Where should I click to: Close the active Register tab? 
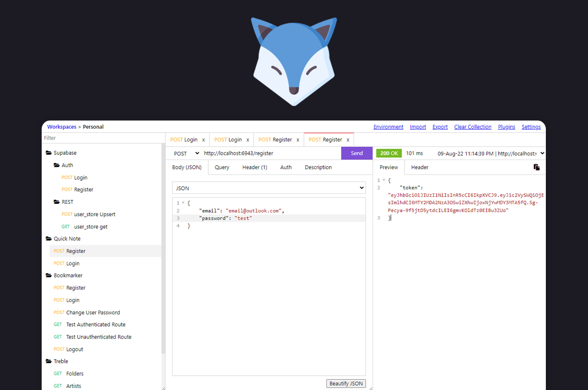pyautogui.click(x=348, y=140)
